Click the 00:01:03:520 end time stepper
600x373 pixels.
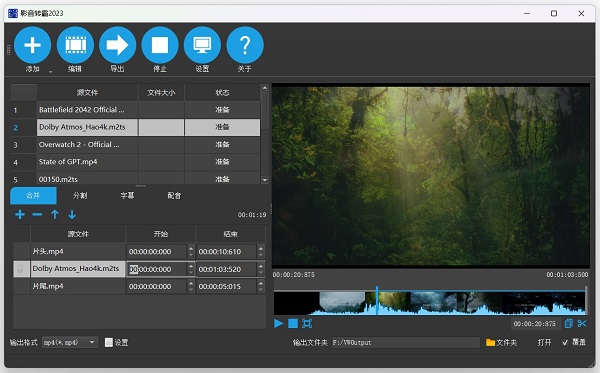coord(261,269)
